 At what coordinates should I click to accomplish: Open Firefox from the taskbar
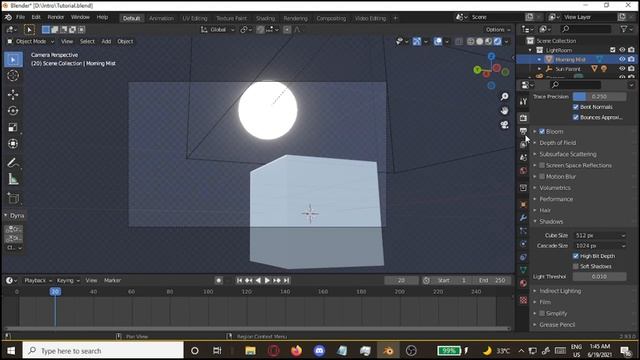(x=296, y=351)
